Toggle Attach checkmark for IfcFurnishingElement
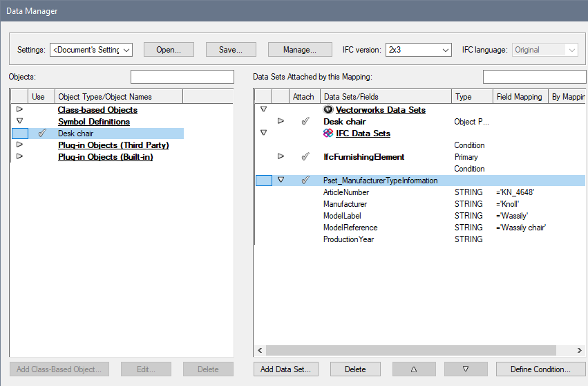 305,157
